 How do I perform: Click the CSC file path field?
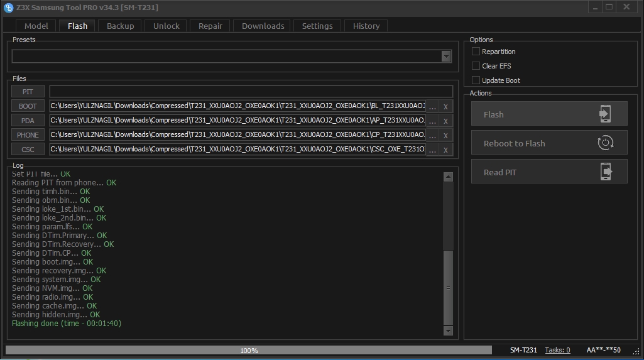[x=237, y=149]
